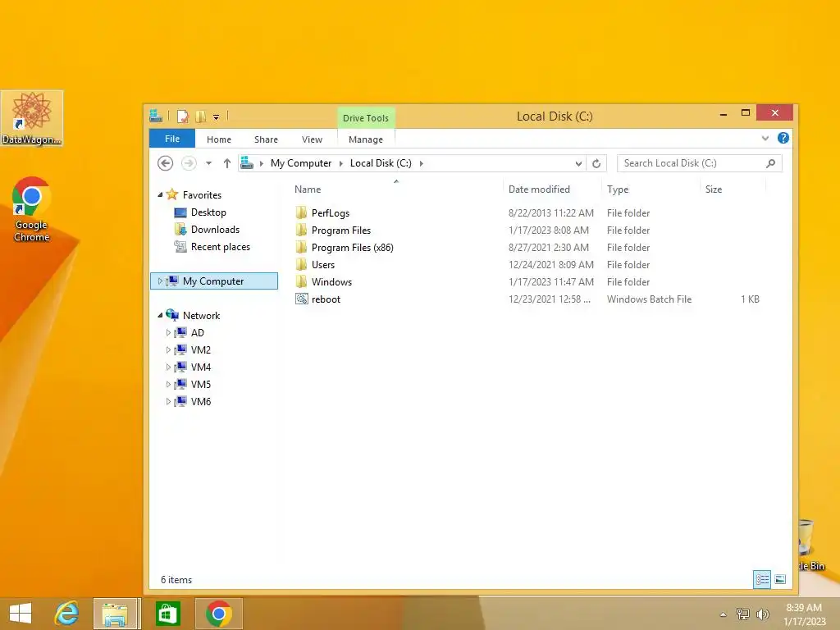840x630 pixels.
Task: Switch to the Home ribbon tab
Action: click(x=218, y=139)
